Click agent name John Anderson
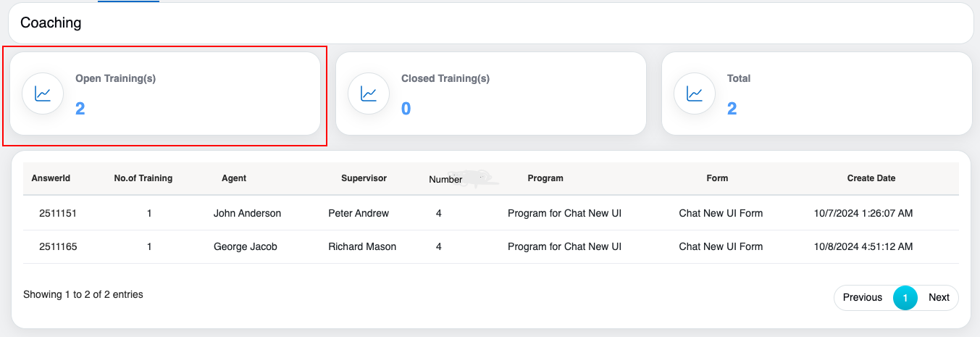980x337 pixels. pyautogui.click(x=247, y=213)
